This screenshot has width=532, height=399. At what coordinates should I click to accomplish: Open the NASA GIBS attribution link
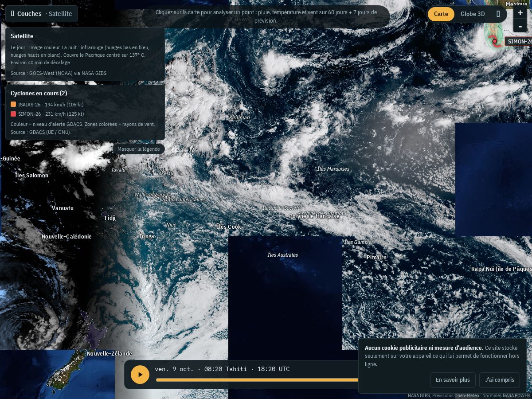tap(419, 395)
